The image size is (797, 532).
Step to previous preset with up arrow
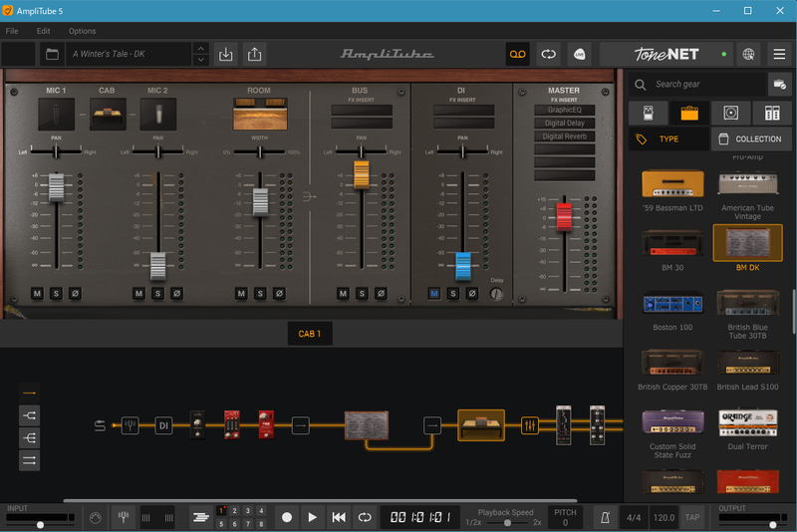click(201, 48)
